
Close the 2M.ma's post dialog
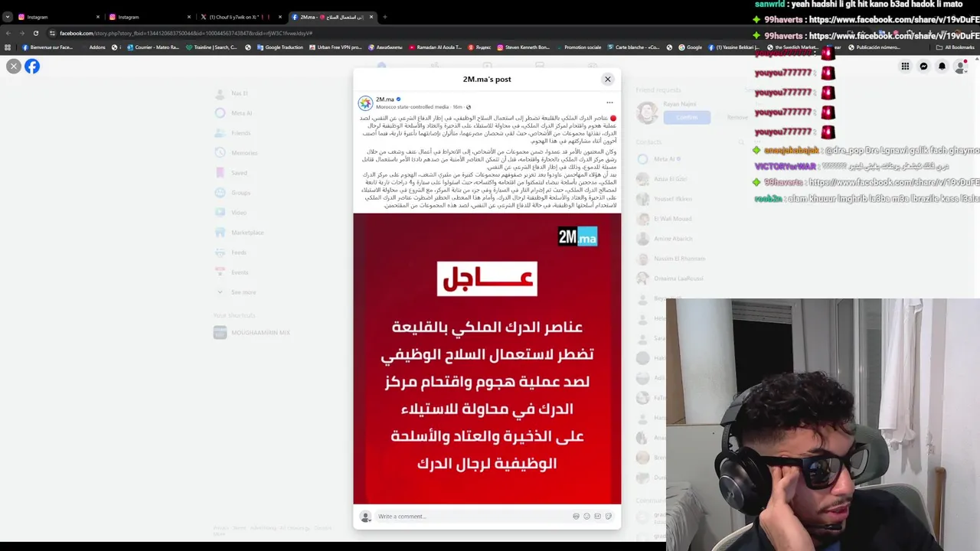[608, 79]
